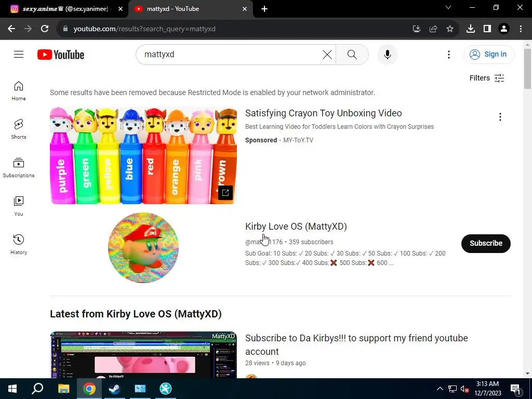This screenshot has width=532, height=399.
Task: Open Satisfying Crayon Toy Unboxing Video title
Action: point(323,113)
